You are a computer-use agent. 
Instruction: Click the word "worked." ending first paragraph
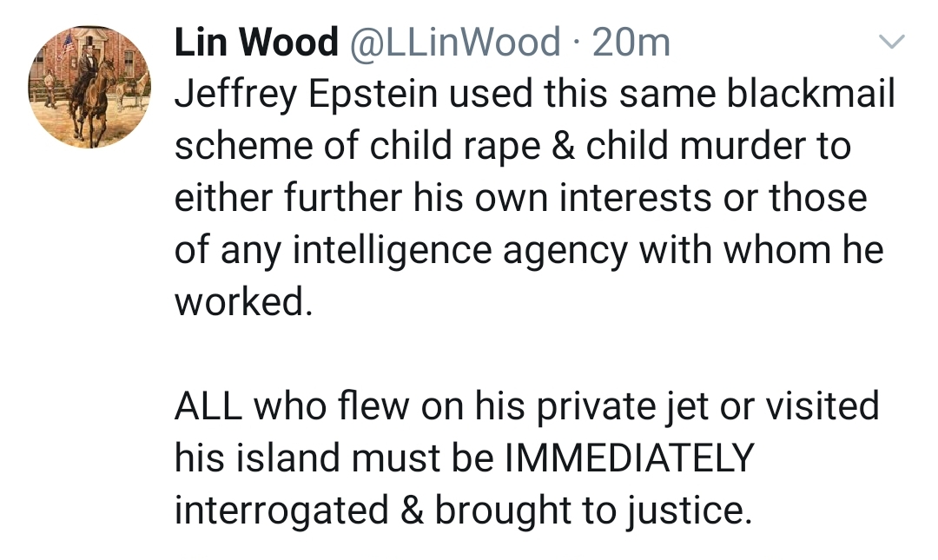(242, 301)
